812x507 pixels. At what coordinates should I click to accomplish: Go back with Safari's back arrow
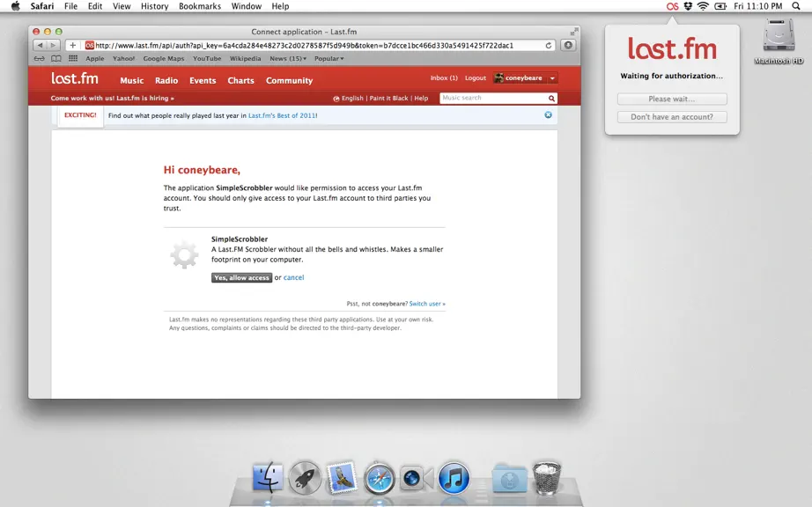[x=40, y=45]
